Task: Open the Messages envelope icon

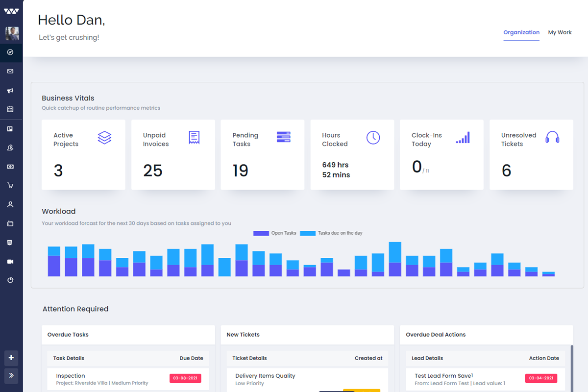Action: 11,71
